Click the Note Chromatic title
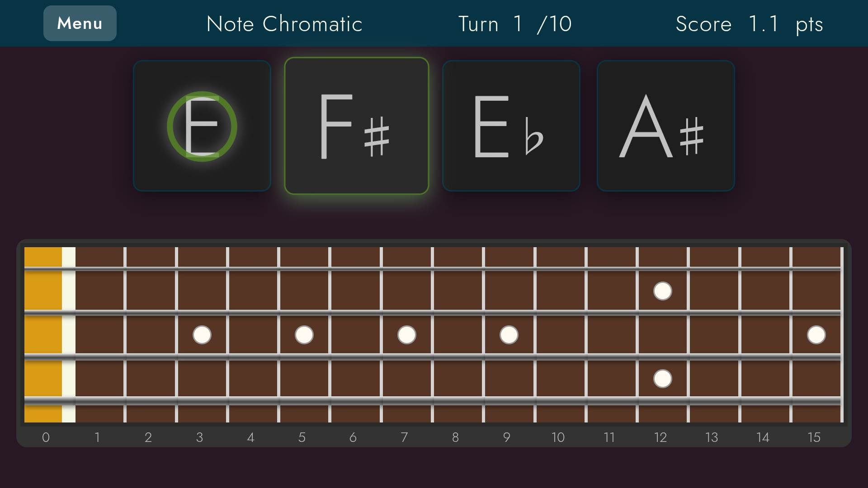 tap(284, 24)
